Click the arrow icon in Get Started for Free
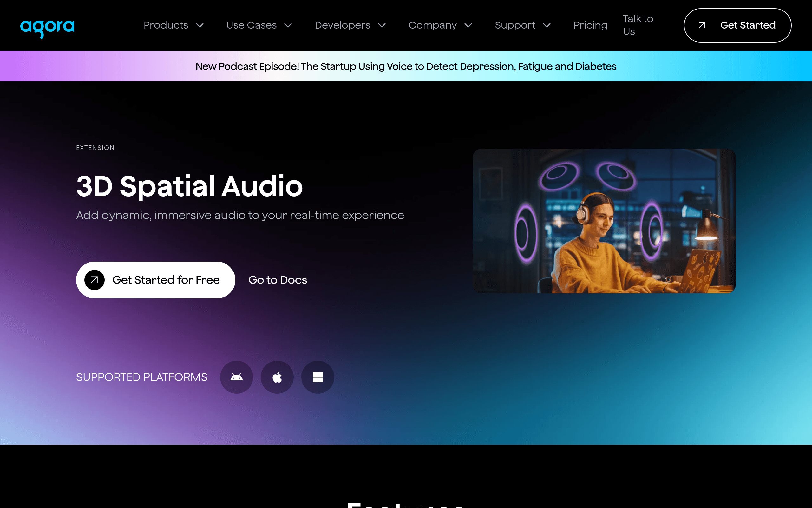 point(95,280)
